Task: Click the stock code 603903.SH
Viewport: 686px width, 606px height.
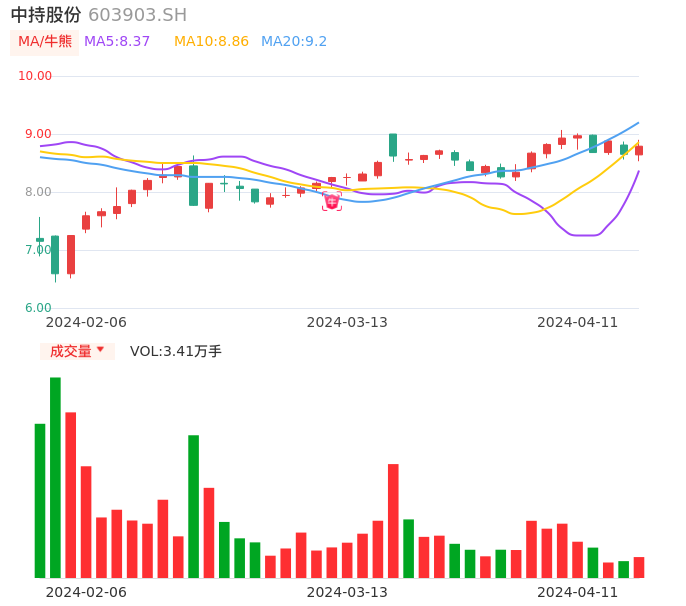Action: point(137,15)
